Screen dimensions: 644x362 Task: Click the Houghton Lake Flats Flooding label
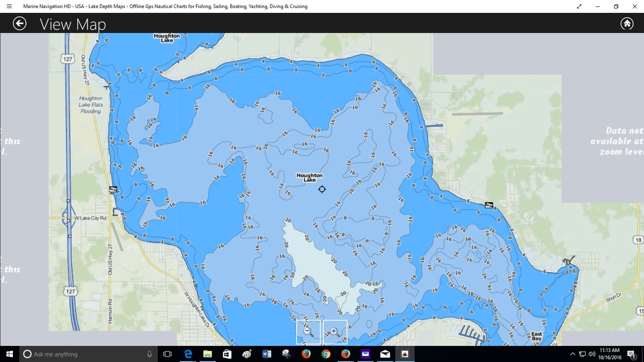coord(91,105)
